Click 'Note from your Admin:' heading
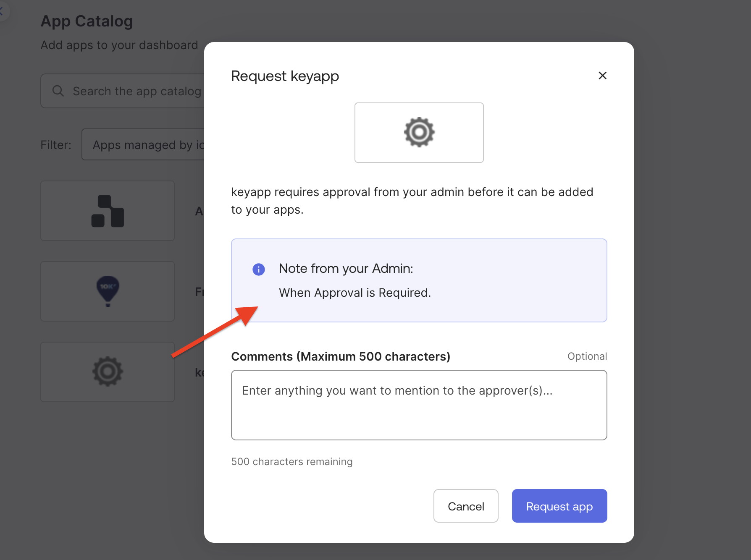The image size is (751, 560). click(346, 268)
